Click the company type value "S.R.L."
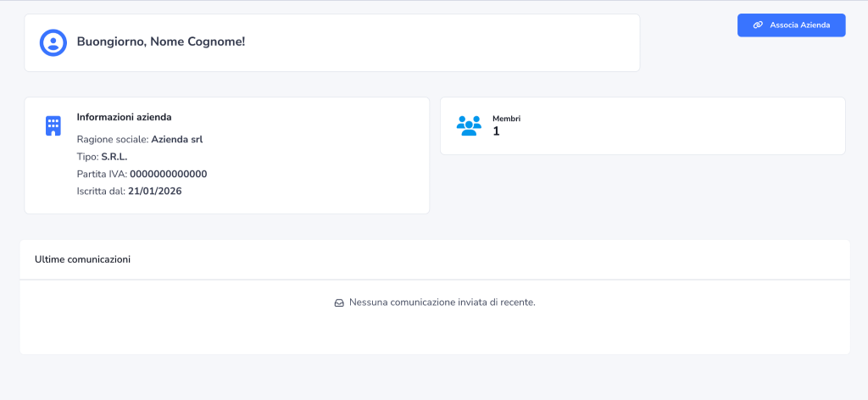 pyautogui.click(x=114, y=157)
